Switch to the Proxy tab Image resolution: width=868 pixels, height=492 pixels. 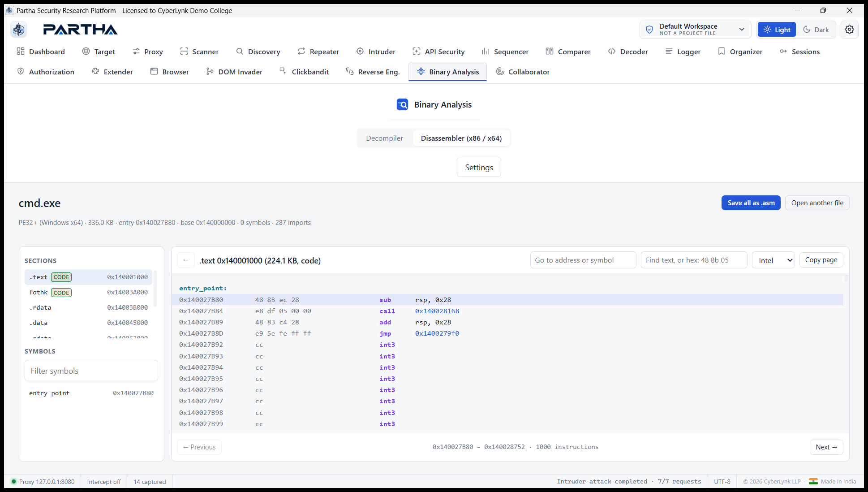(147, 52)
